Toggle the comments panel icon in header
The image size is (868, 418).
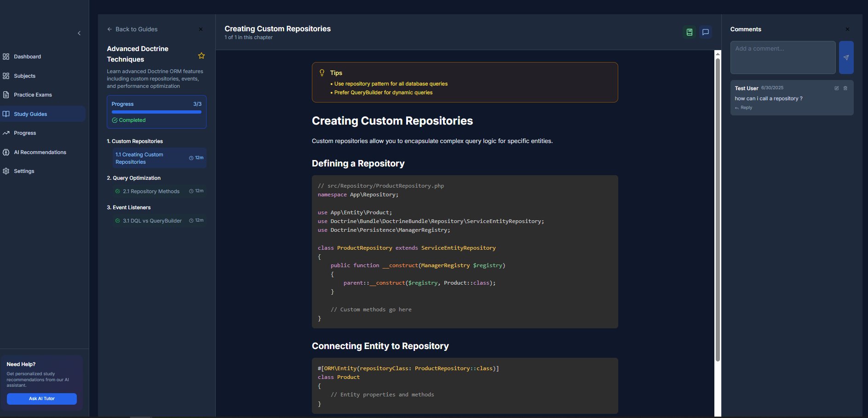point(706,32)
